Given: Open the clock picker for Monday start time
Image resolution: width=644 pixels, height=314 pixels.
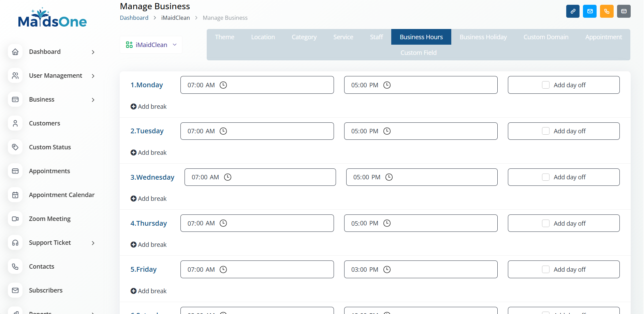Looking at the screenshot, I should tap(223, 85).
